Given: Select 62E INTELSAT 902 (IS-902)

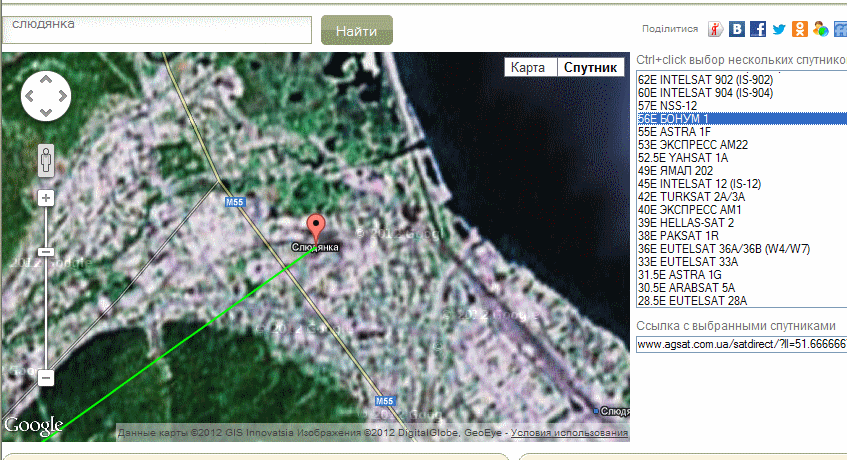Looking at the screenshot, I should click(x=741, y=80).
